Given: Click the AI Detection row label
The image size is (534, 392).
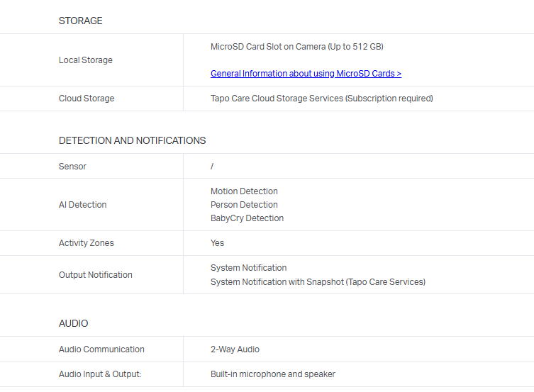Looking at the screenshot, I should [82, 205].
